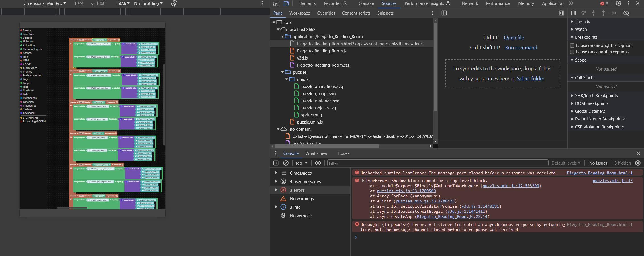Open DevTools settings gear
This screenshot has height=256, width=644.
(x=618, y=3)
